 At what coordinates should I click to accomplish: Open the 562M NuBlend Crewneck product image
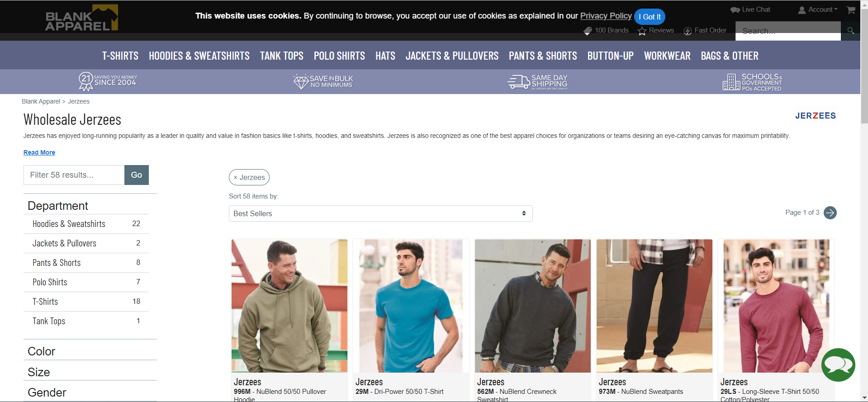click(533, 306)
